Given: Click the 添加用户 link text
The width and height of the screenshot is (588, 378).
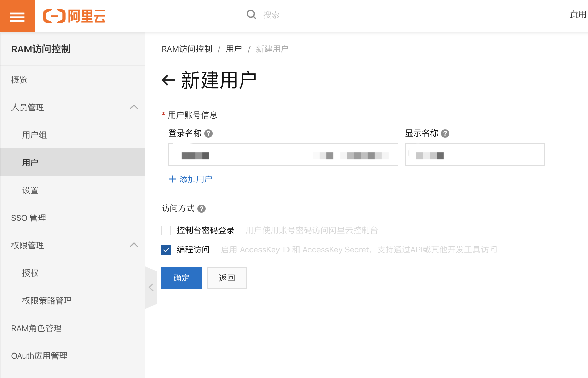Looking at the screenshot, I should [x=196, y=179].
